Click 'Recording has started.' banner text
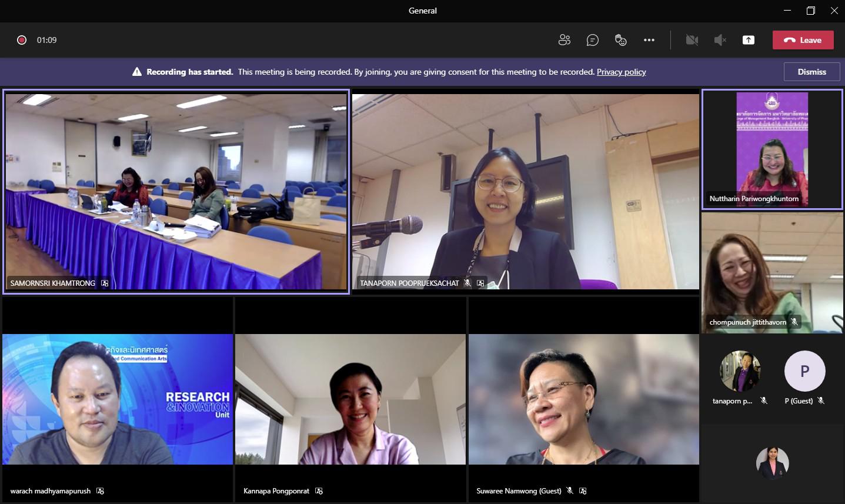 click(x=190, y=72)
